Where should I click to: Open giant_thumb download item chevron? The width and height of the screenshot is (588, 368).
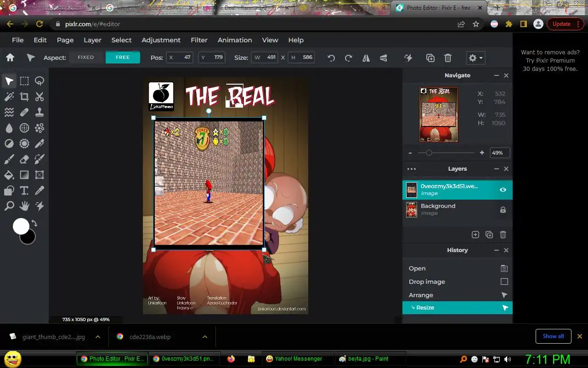tap(97, 337)
